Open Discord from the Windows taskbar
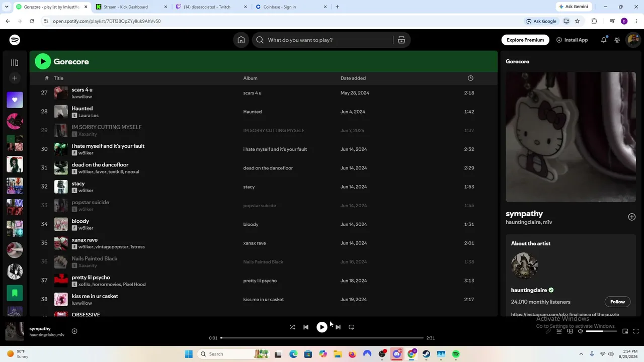 [x=397, y=354]
